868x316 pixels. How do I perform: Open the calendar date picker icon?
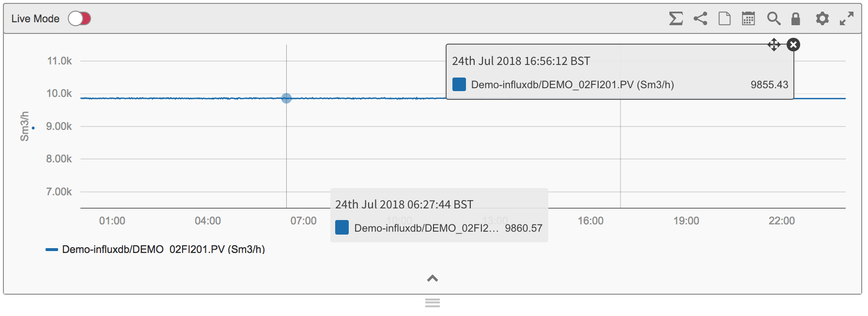click(748, 19)
